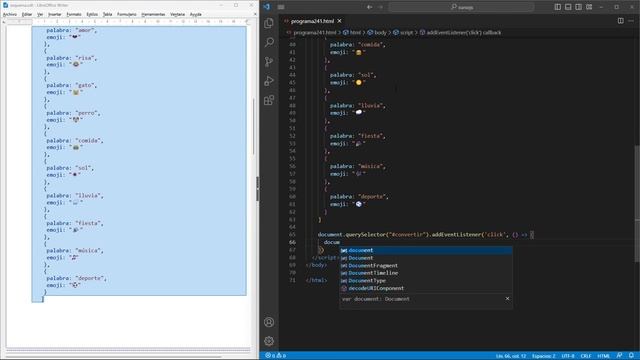Image resolution: width=640 pixels, height=360 pixels.
Task: Open the editor More Actions menu
Action: coord(631,21)
